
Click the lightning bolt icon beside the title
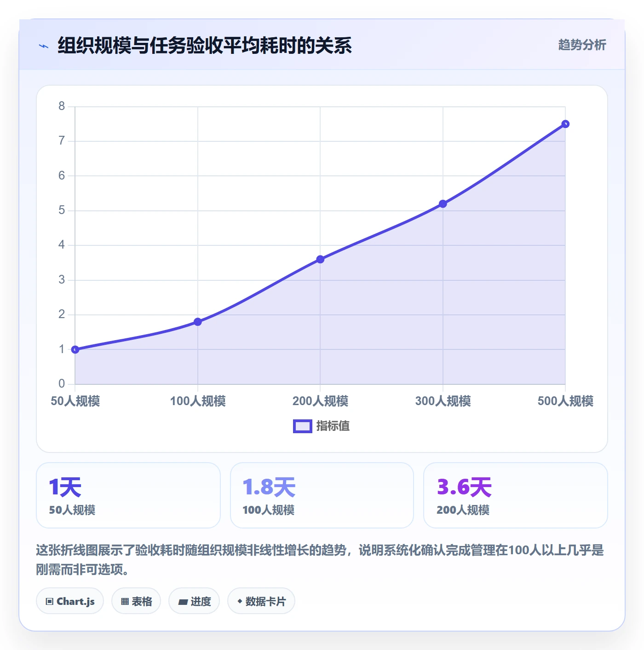(x=44, y=46)
